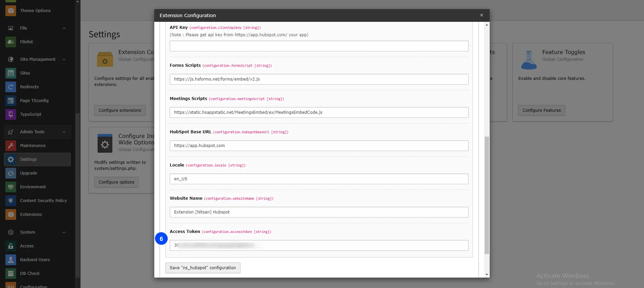The width and height of the screenshot is (644, 288).
Task: Collapse the Admin Tools section chevron
Action: point(64,132)
